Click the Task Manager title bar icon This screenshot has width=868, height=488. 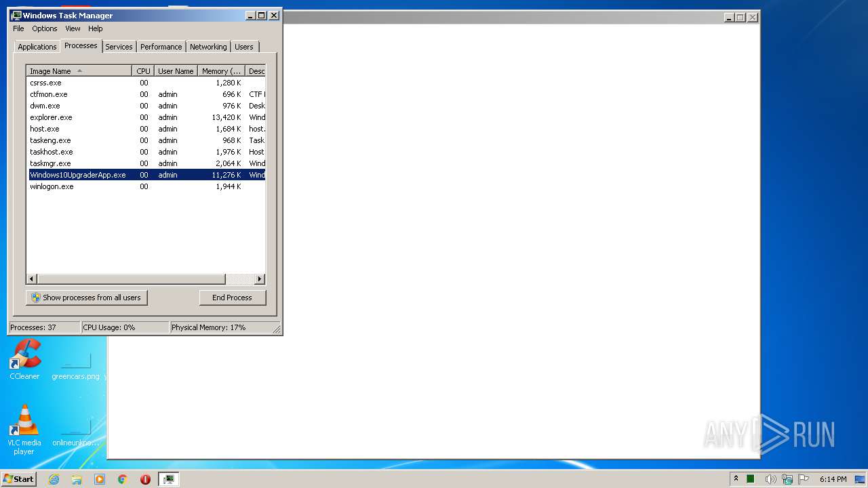pyautogui.click(x=16, y=15)
